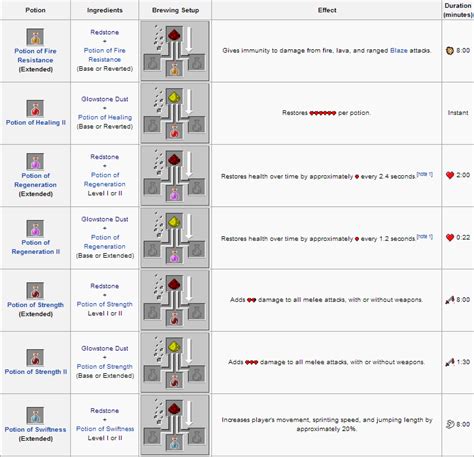Click the text 'approximately 20%.'

pos(327,429)
